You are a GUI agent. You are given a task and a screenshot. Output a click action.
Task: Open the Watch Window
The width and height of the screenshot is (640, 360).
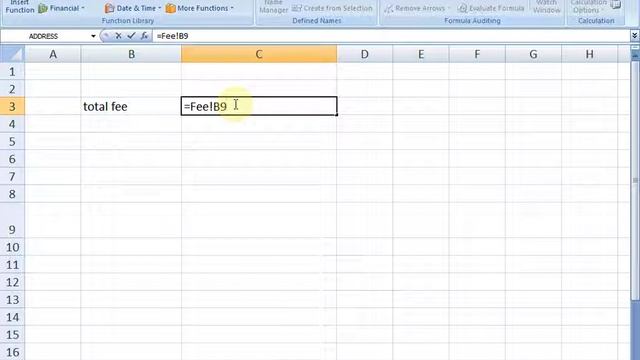pyautogui.click(x=547, y=7)
